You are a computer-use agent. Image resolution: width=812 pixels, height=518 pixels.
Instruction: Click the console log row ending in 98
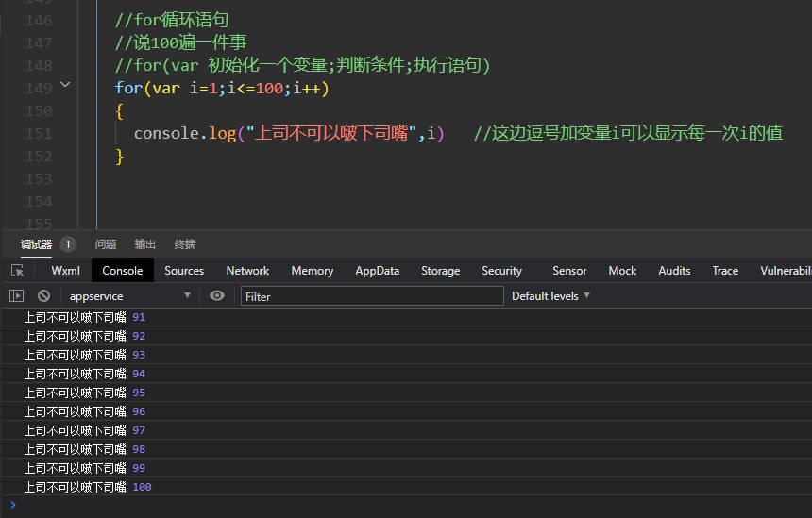click(406, 449)
